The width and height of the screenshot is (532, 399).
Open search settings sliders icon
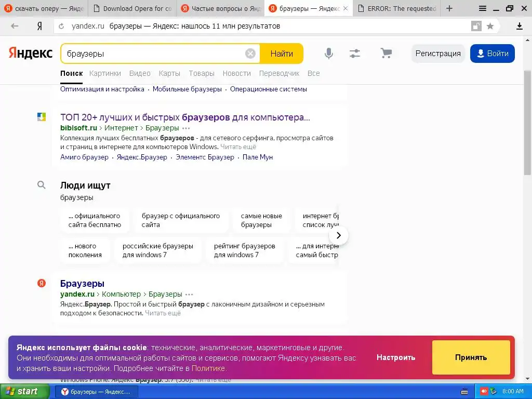(355, 54)
